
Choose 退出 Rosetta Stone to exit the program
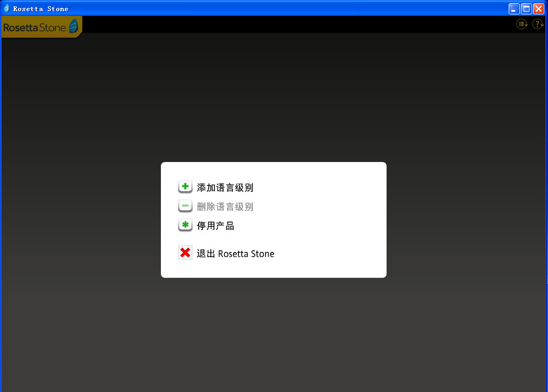coord(235,253)
